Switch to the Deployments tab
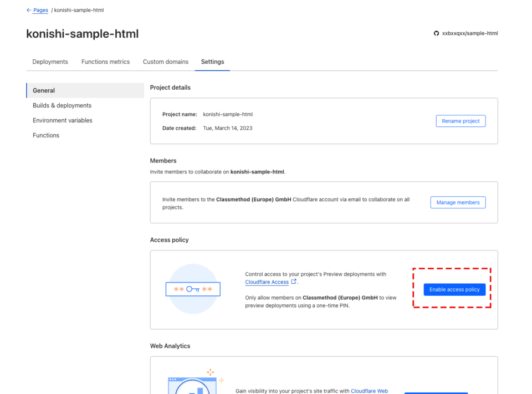Screen dimensions: 532x394 coord(49,62)
